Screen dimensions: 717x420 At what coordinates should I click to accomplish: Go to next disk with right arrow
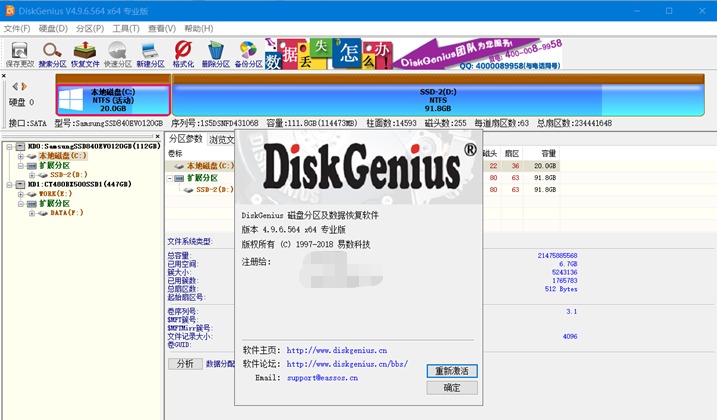point(24,86)
